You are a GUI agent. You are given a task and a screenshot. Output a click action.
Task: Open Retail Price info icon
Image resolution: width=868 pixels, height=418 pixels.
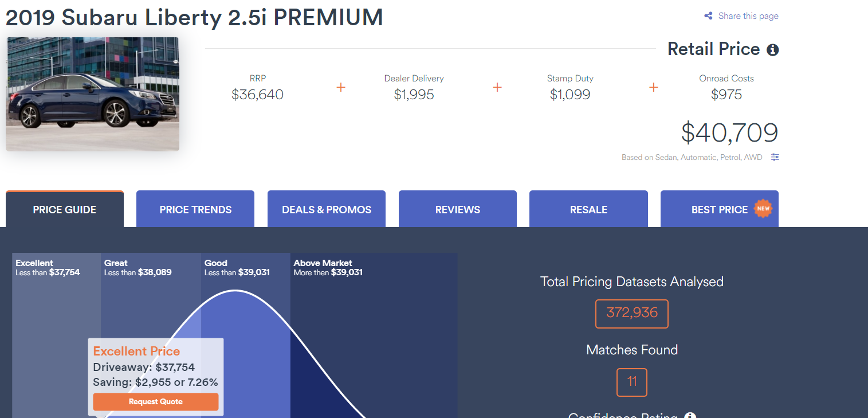pos(773,50)
